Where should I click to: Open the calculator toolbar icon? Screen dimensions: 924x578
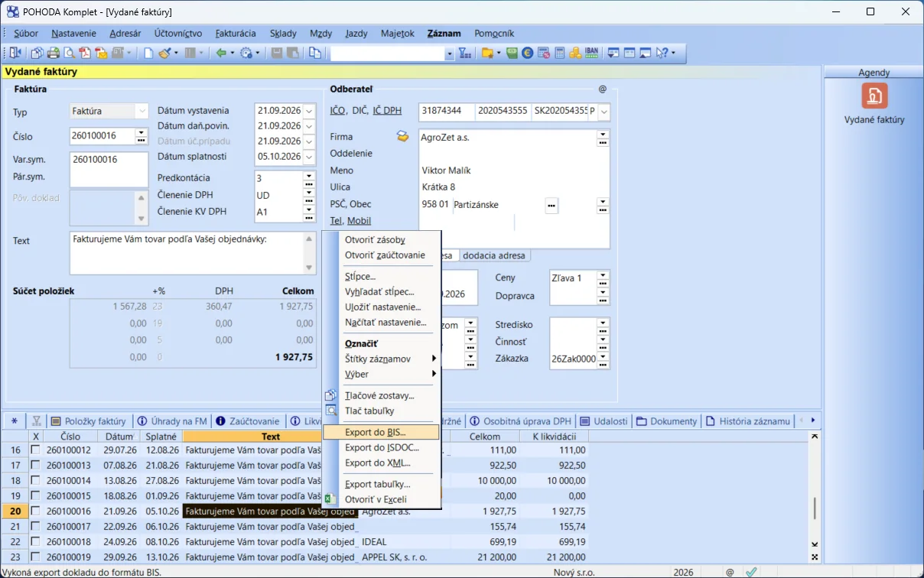[x=560, y=53]
